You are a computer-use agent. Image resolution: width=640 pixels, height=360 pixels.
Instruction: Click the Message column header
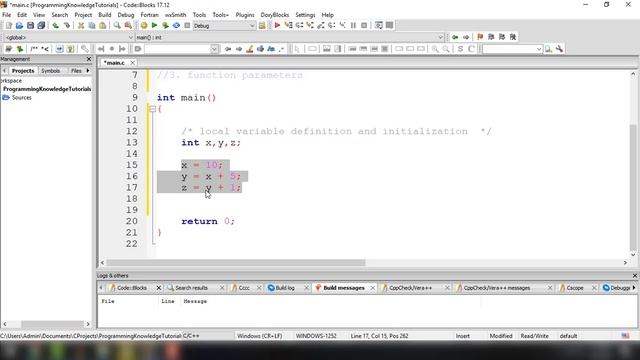point(195,301)
